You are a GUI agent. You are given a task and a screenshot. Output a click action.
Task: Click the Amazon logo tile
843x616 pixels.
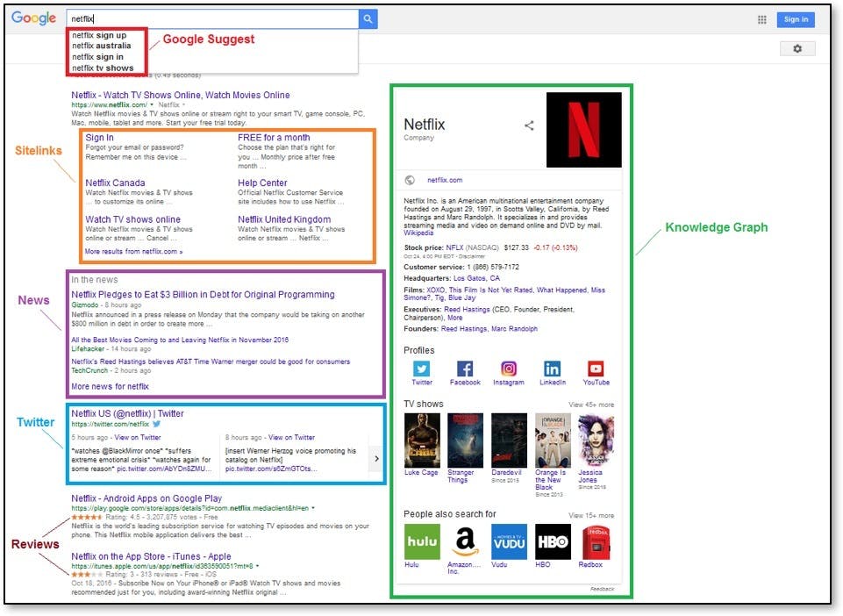pyautogui.click(x=465, y=541)
